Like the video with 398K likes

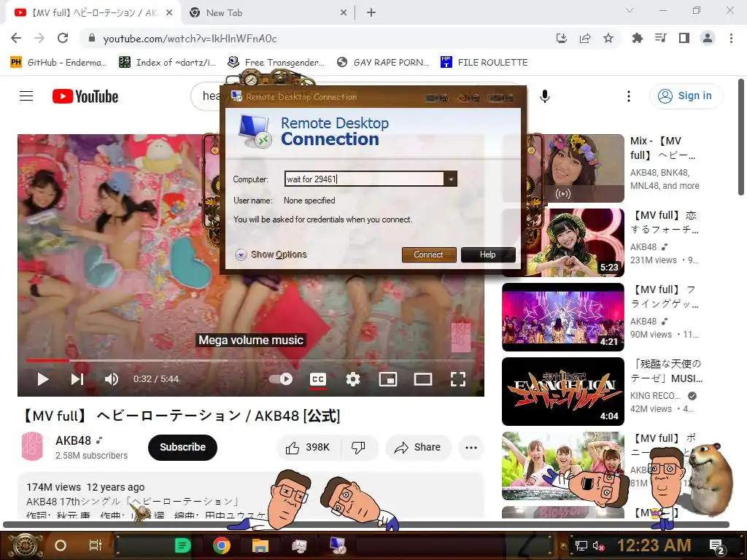[308, 447]
